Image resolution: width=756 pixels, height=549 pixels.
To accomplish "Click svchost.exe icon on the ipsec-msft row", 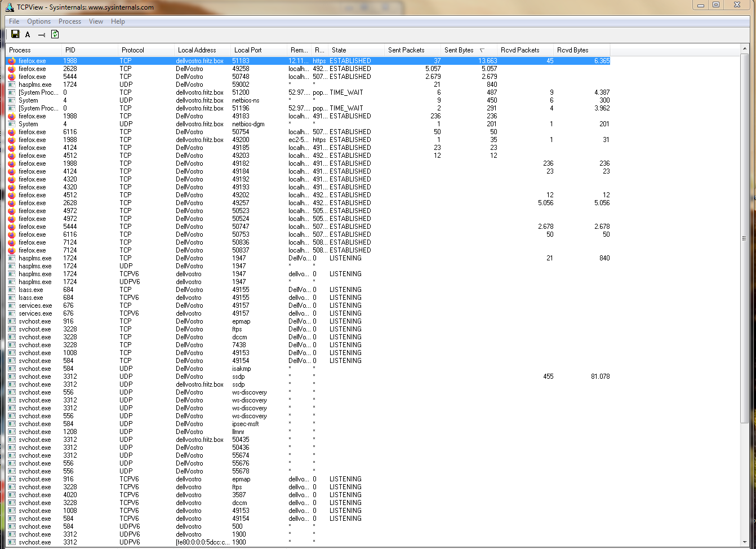I will click(12, 424).
